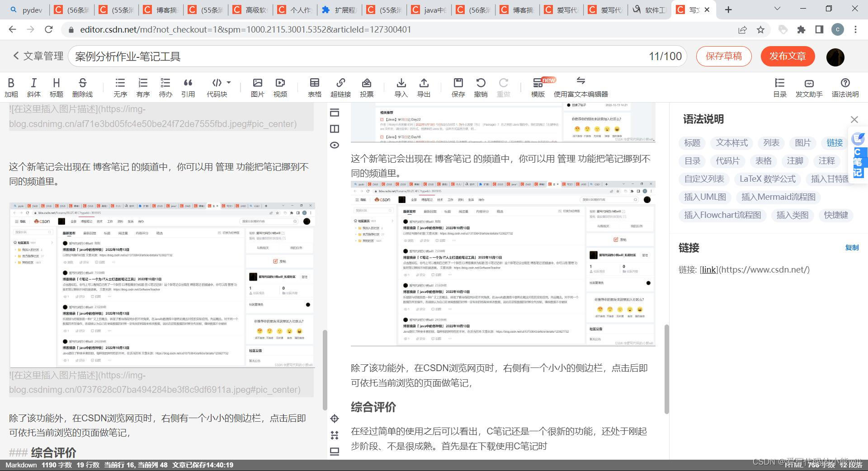Bookmark this page with the star icon
The height and width of the screenshot is (471, 868).
tap(761, 30)
